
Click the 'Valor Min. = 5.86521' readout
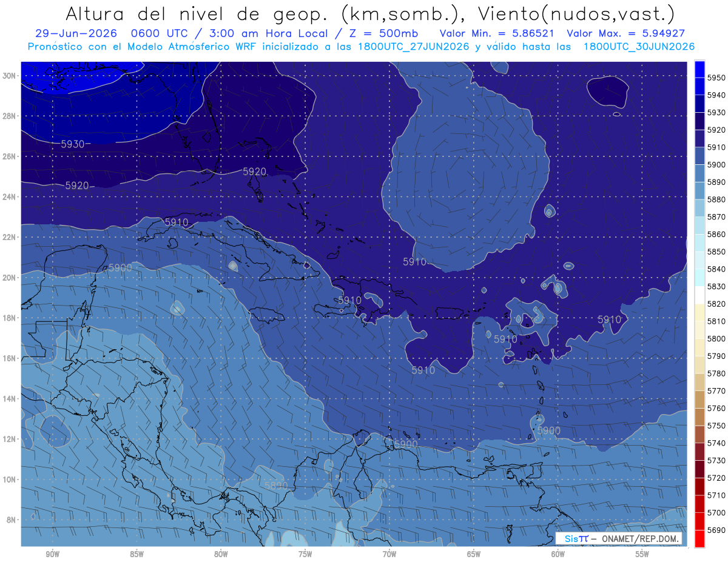click(x=497, y=34)
